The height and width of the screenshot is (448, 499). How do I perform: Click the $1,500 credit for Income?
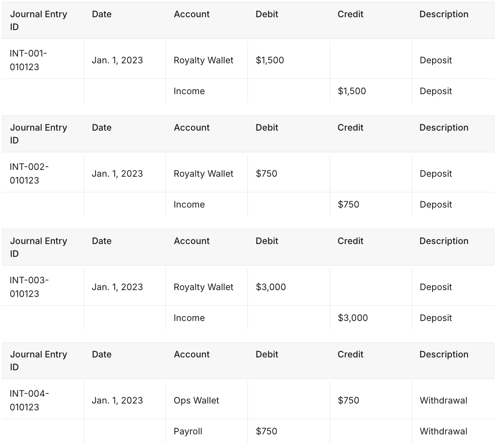coord(352,91)
